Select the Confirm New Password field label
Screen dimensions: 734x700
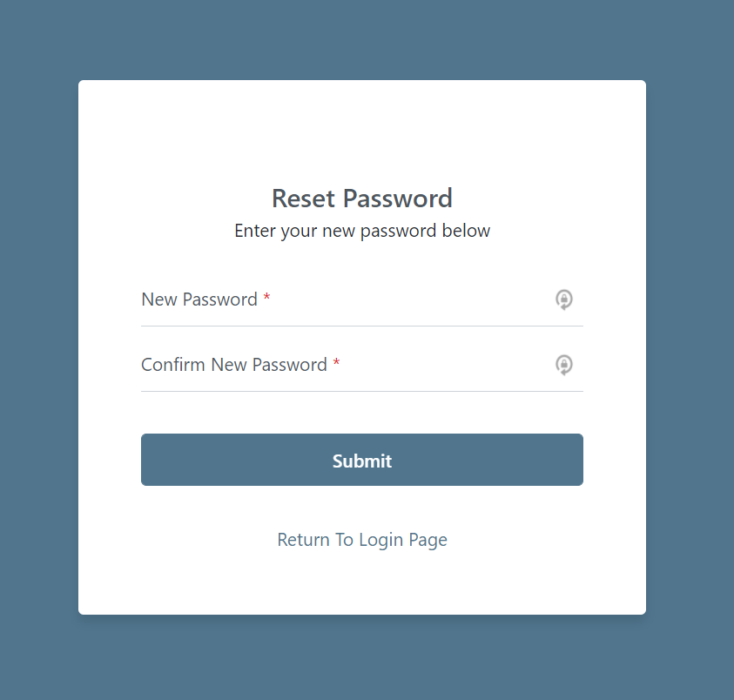tap(235, 365)
